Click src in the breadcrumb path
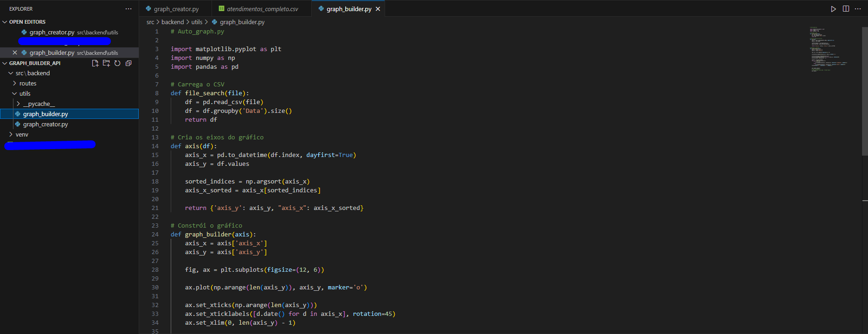868x334 pixels. point(150,22)
